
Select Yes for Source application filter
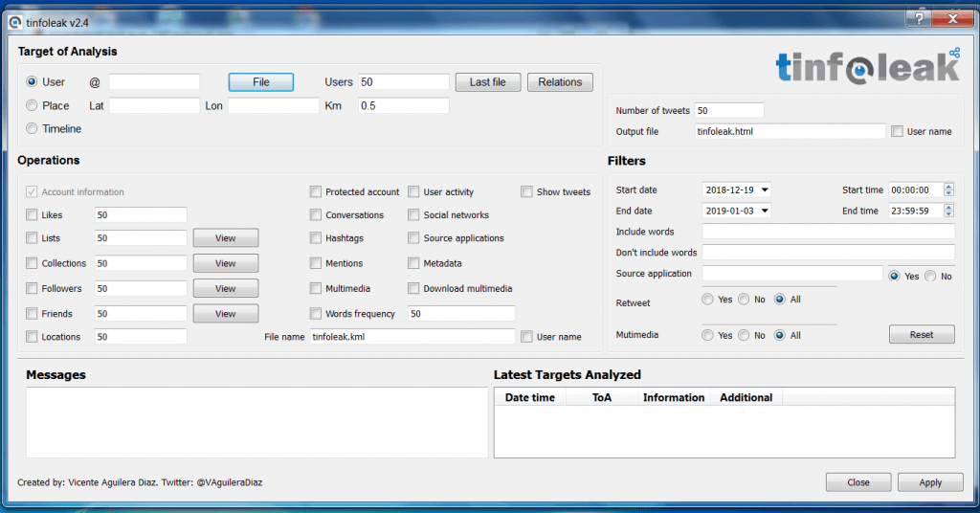[895, 277]
